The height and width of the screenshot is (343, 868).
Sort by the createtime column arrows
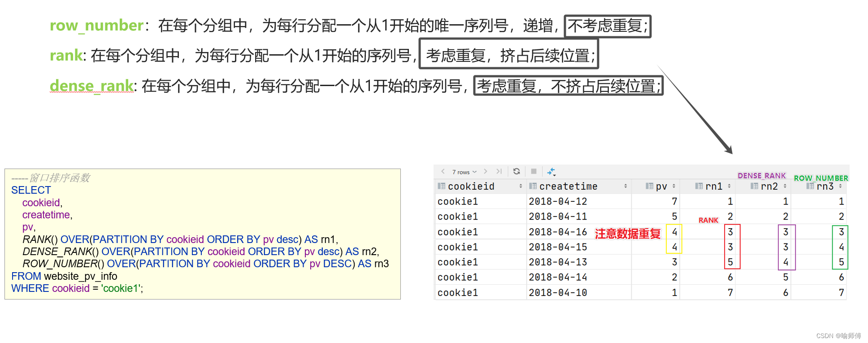(x=625, y=186)
